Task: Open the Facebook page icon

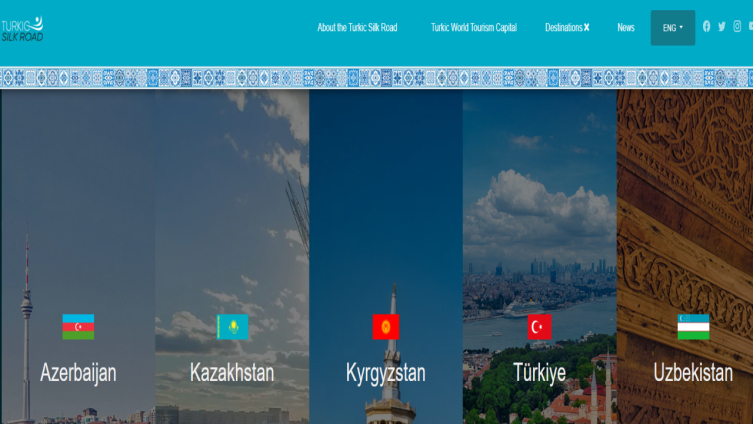Action: click(706, 27)
